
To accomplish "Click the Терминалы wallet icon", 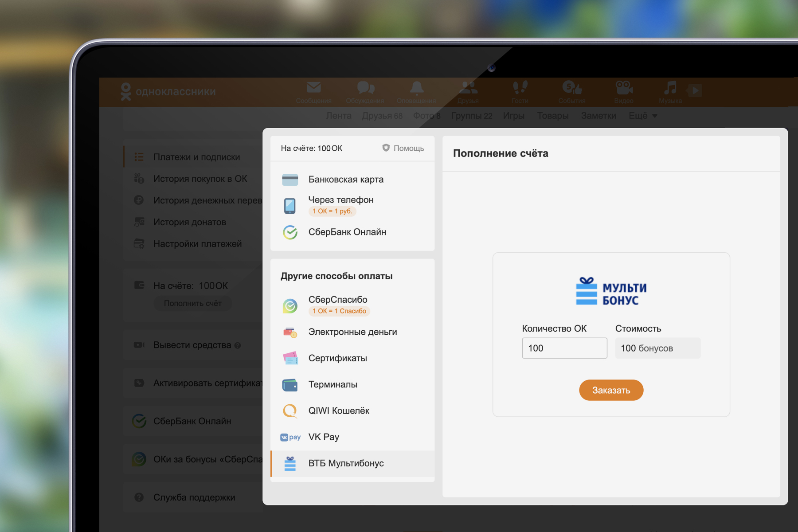I will [x=290, y=385].
